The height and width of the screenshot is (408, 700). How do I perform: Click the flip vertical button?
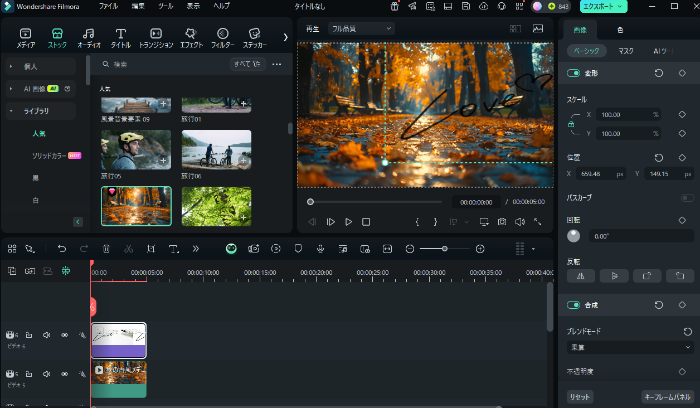614,276
